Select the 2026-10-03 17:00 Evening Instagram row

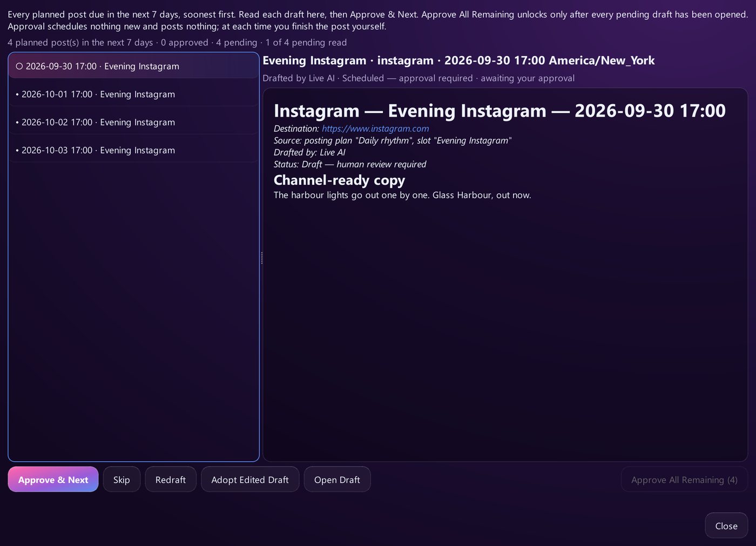point(133,150)
